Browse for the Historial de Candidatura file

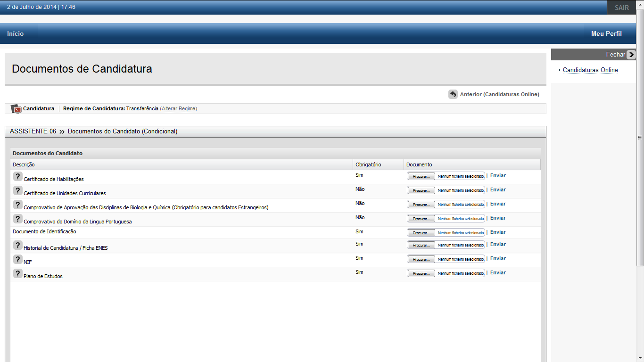(x=421, y=245)
